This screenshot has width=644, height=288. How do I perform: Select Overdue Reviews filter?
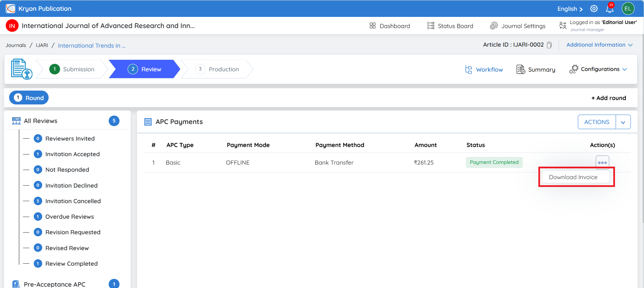pos(70,217)
